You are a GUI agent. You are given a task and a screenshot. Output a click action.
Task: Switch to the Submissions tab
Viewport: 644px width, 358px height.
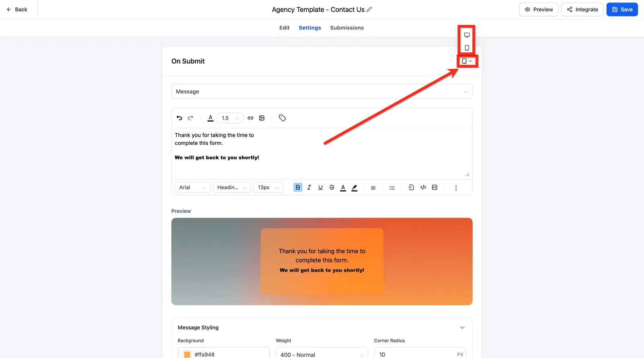(x=347, y=28)
